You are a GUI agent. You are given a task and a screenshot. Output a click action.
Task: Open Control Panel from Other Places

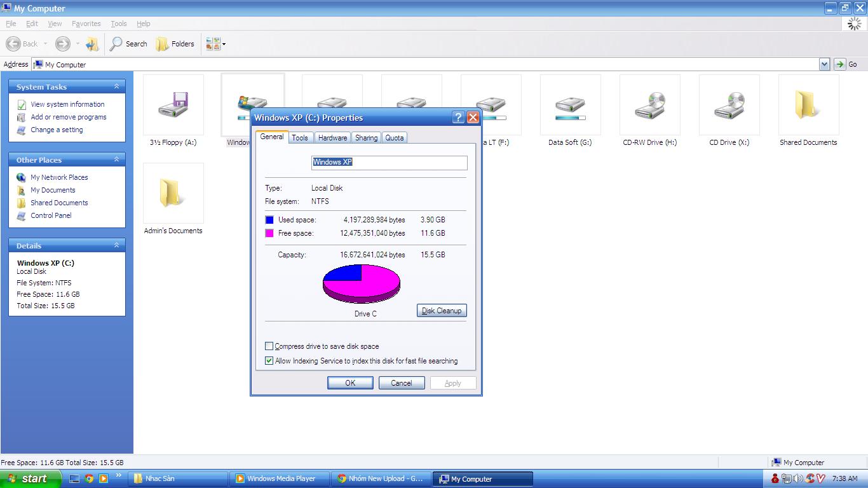(x=51, y=215)
